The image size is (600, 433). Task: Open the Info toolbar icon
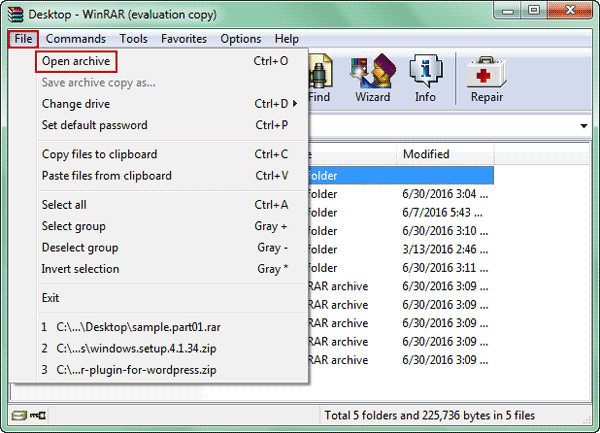coord(426,78)
